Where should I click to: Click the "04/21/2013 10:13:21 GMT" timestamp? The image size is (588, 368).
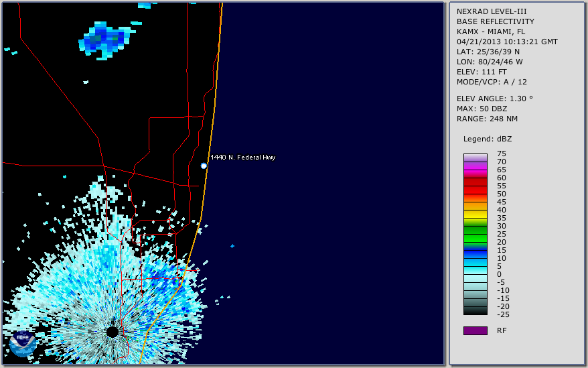(507, 42)
